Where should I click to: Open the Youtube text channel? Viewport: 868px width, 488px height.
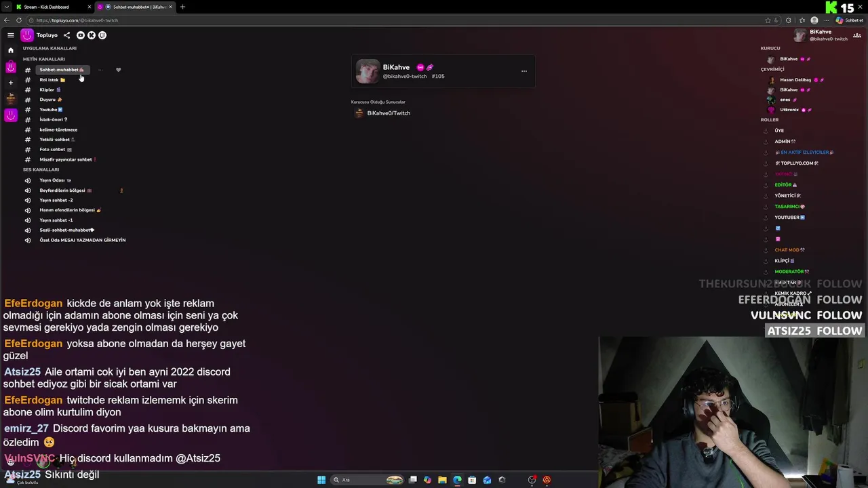tap(51, 110)
